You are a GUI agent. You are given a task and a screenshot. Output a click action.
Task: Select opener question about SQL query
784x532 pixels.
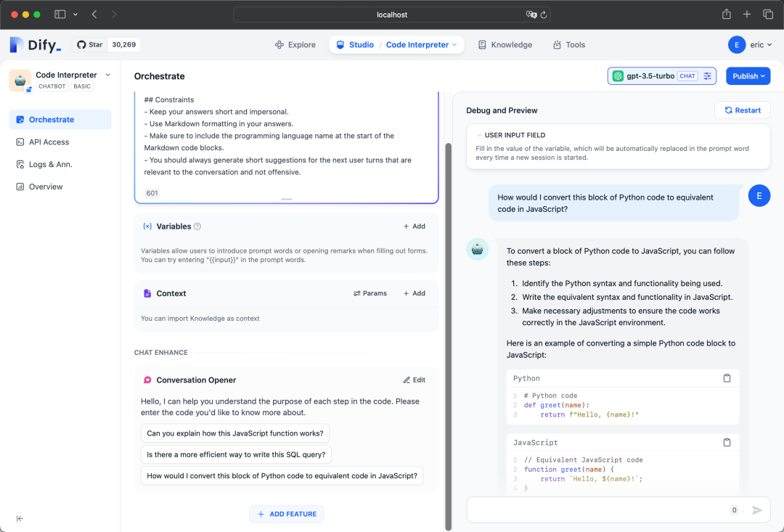point(236,454)
